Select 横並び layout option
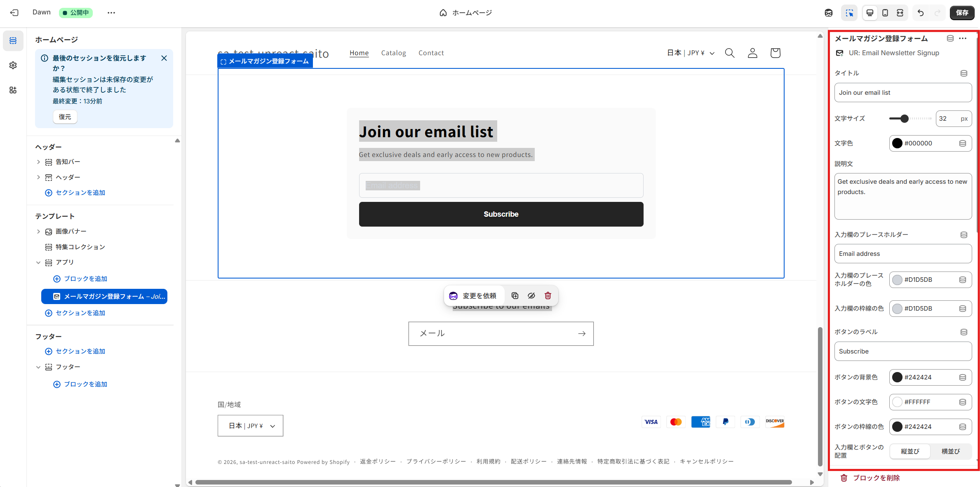Image resolution: width=980 pixels, height=487 pixels. click(951, 451)
